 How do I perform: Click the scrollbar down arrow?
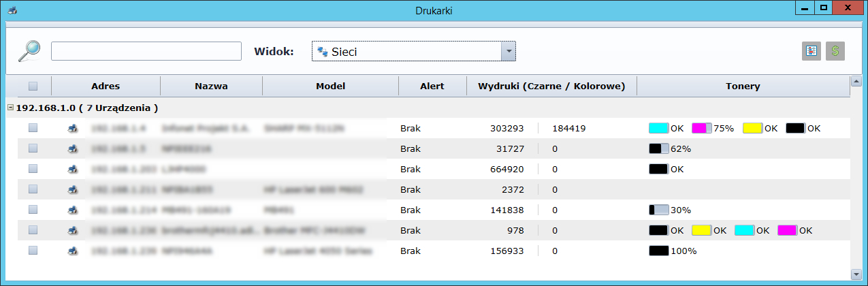[x=855, y=274]
